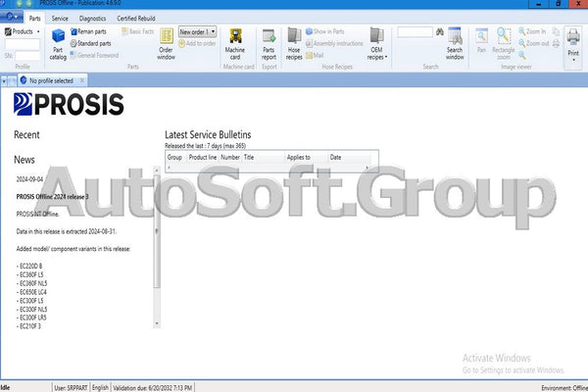Sort bulletins by Applies to column
The image size is (588, 392).
click(307, 157)
